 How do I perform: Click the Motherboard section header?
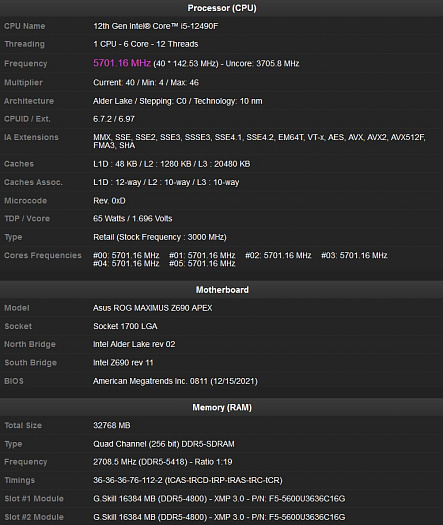222,290
